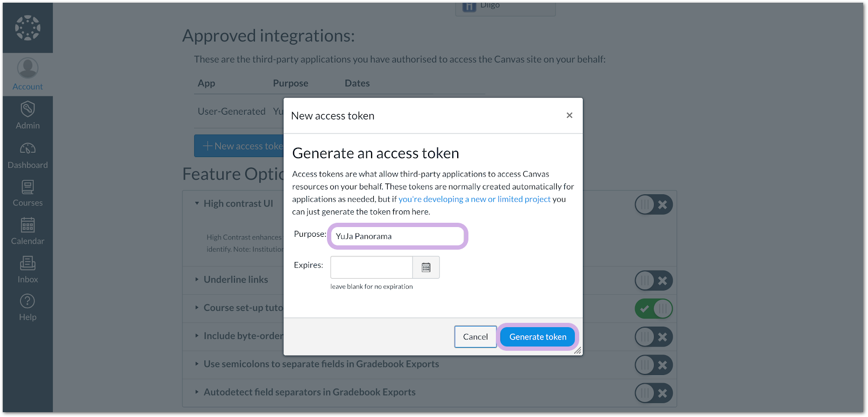Open the Admin shield icon
The width and height of the screenshot is (868, 417).
27,109
